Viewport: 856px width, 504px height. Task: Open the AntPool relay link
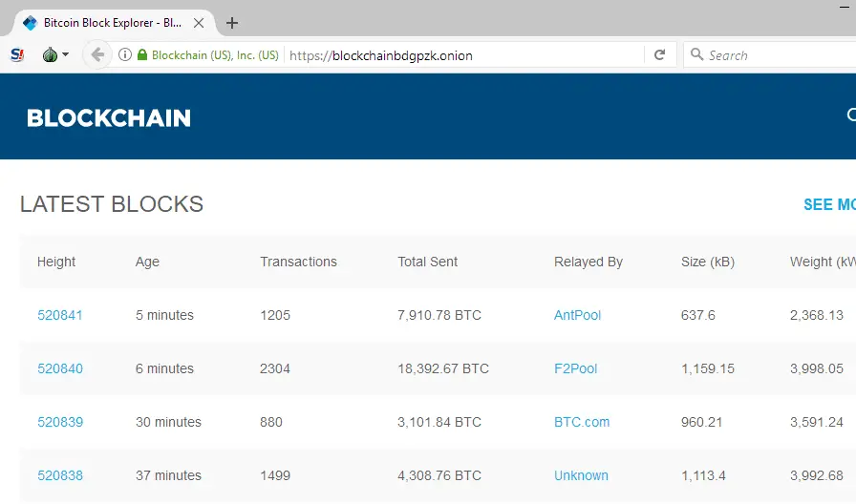[578, 315]
